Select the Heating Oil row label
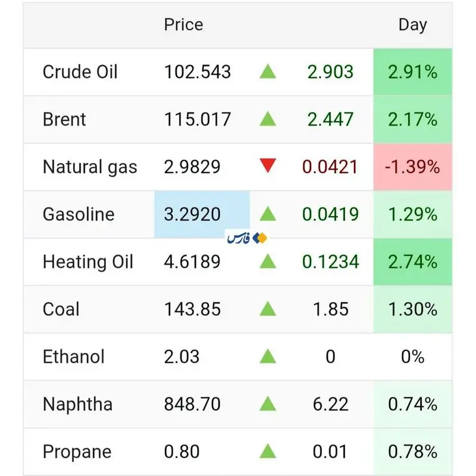This screenshot has width=476, height=476. 88,261
